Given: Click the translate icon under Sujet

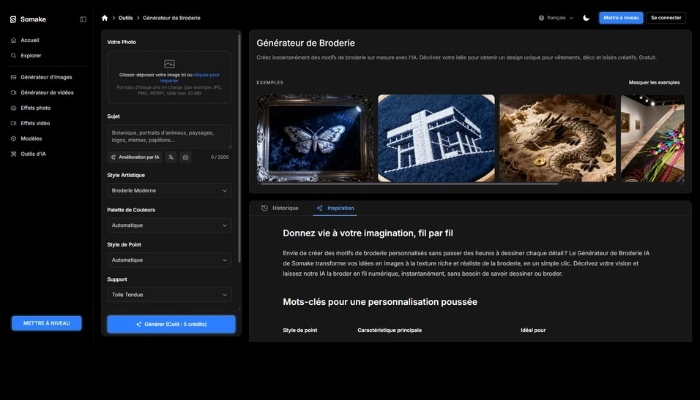Looking at the screenshot, I should point(171,157).
